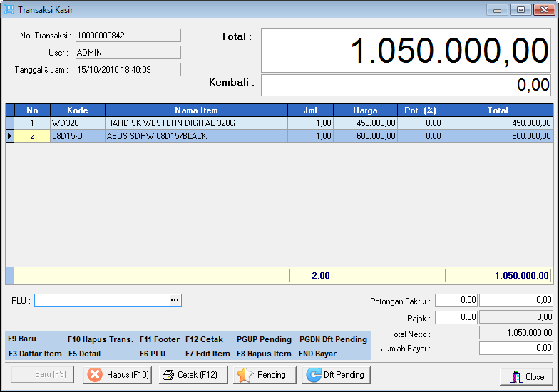
Task: Click the large Total display 1.050.000,00
Action: (406, 50)
